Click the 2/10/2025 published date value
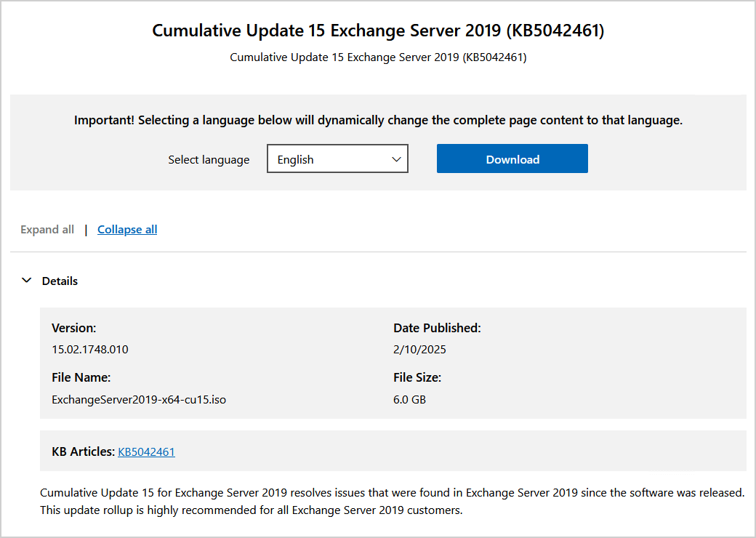The height and width of the screenshot is (538, 756). tap(419, 349)
